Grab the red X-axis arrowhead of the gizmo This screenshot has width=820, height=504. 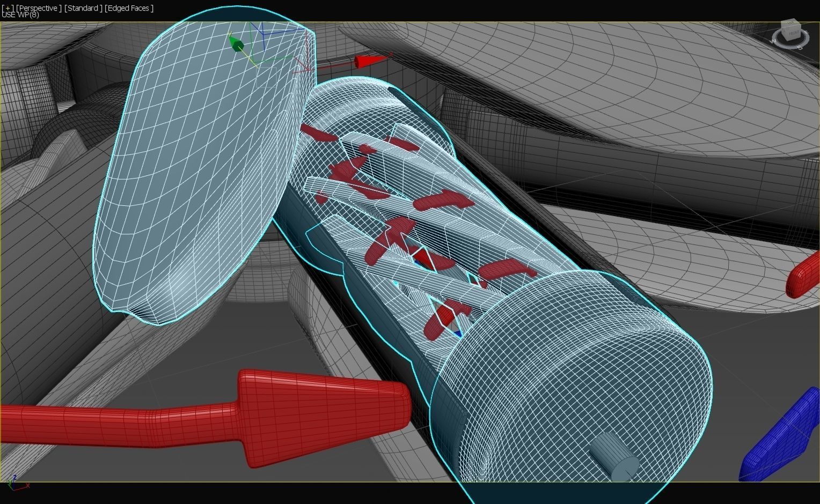pyautogui.click(x=370, y=61)
